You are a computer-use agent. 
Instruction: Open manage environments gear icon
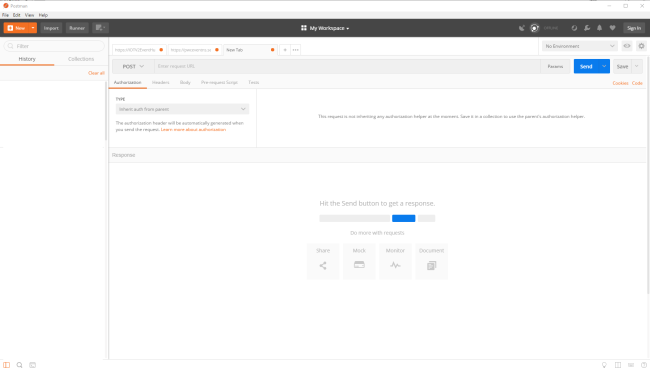pyautogui.click(x=641, y=46)
